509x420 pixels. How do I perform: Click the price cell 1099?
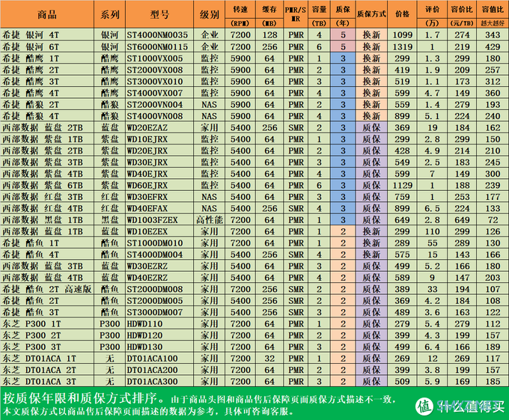(x=402, y=34)
